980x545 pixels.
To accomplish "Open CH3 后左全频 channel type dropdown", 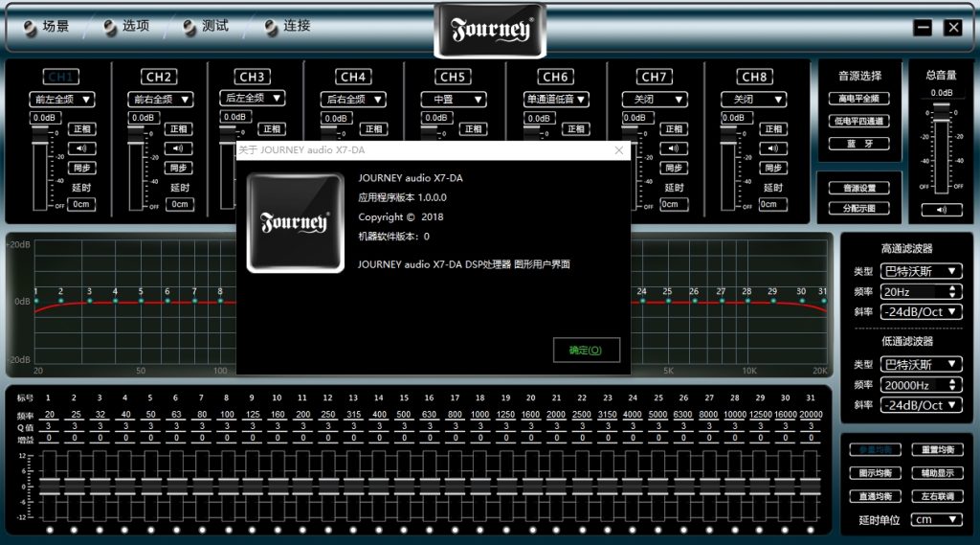I will tap(253, 99).
